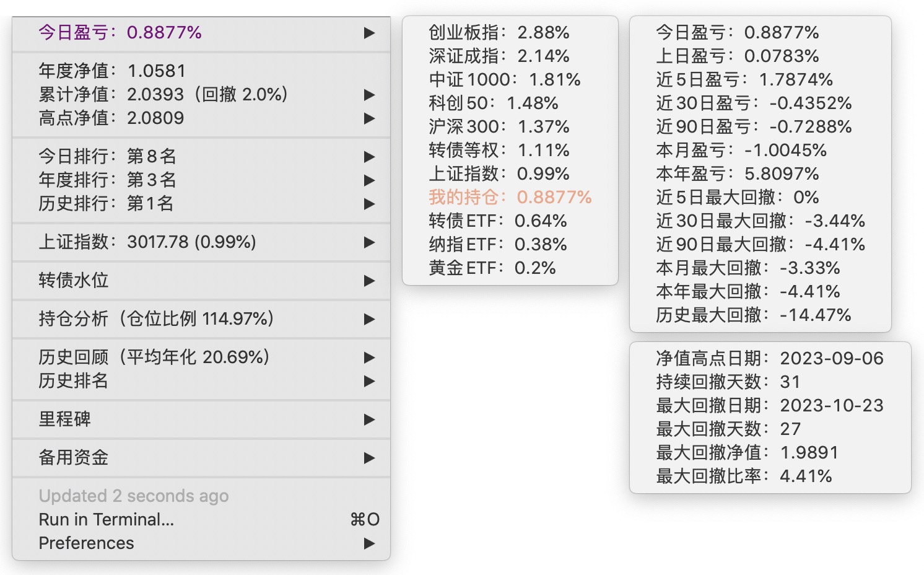Image resolution: width=924 pixels, height=575 pixels.
Task: Click the highlighted 我的持仓 entry
Action: click(x=510, y=198)
